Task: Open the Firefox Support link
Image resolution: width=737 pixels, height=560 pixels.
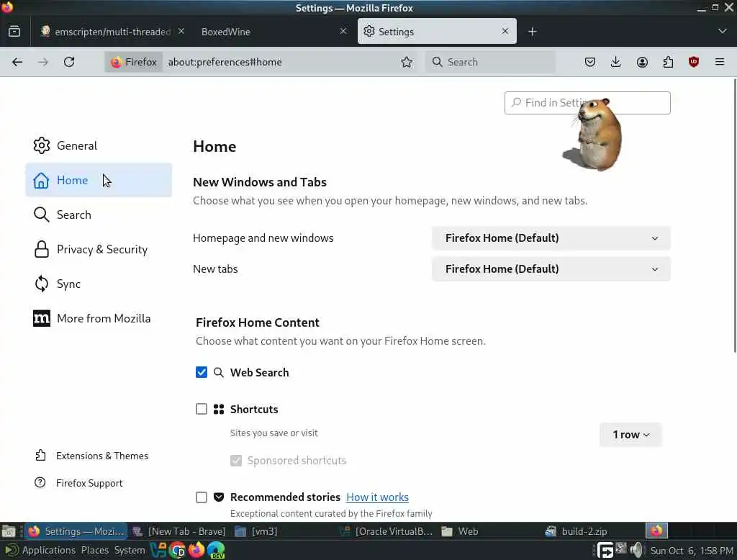Action: [78, 483]
